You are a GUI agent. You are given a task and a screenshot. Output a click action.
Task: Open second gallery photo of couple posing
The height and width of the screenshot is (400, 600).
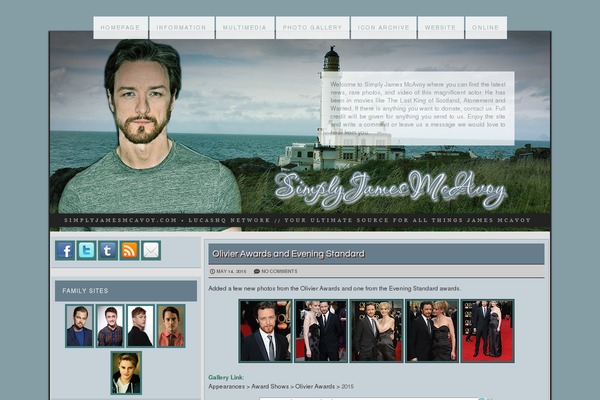pos(321,331)
